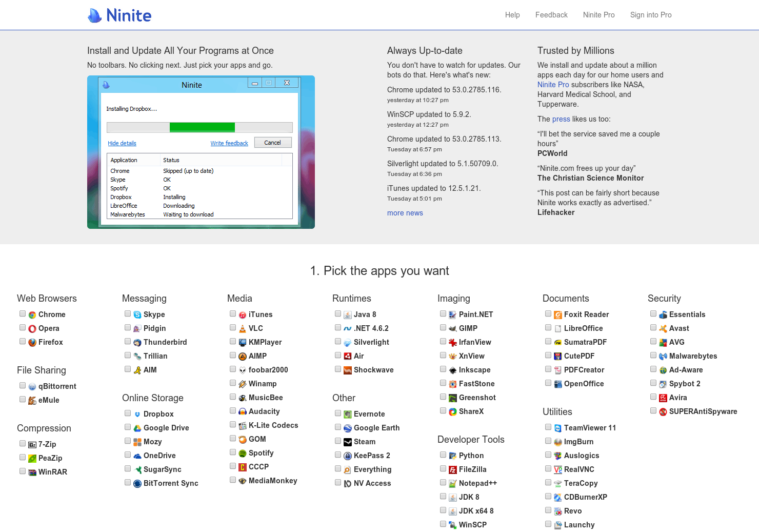Click the Steam icon
This screenshot has width=759, height=532.
(348, 442)
